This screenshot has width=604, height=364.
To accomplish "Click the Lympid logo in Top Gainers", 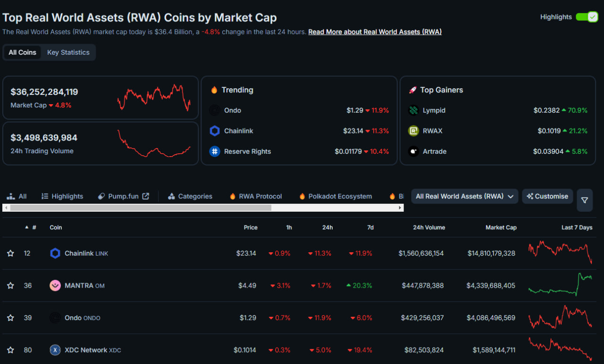I will (x=413, y=110).
